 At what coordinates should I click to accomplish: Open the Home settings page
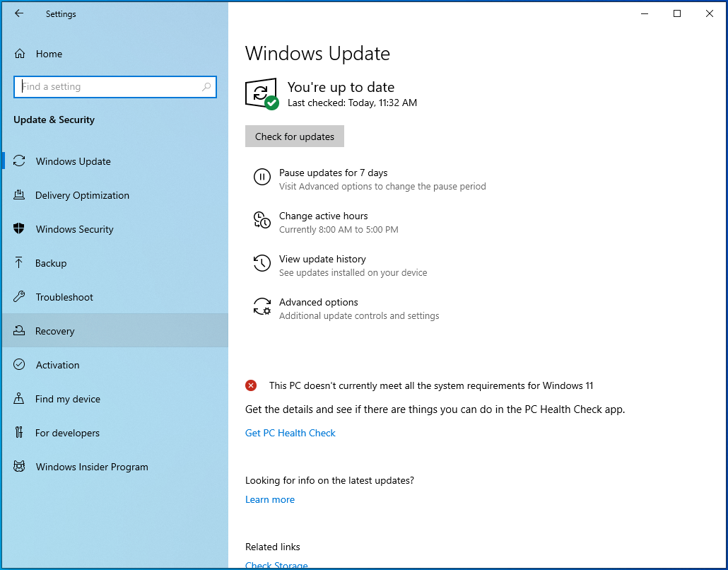pos(115,54)
